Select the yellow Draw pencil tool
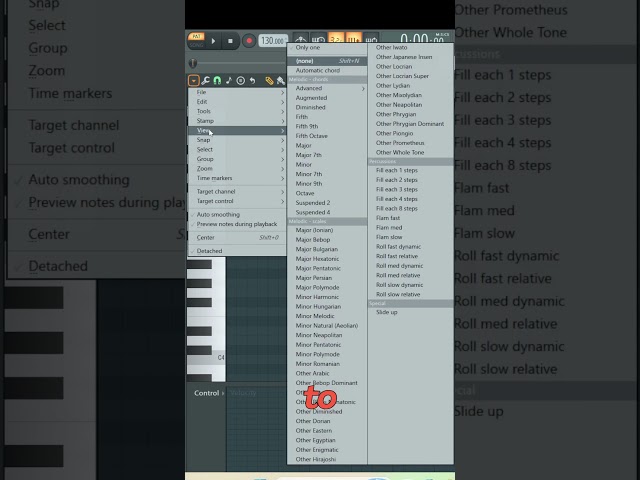Screen dimensions: 640x480 coord(269,80)
